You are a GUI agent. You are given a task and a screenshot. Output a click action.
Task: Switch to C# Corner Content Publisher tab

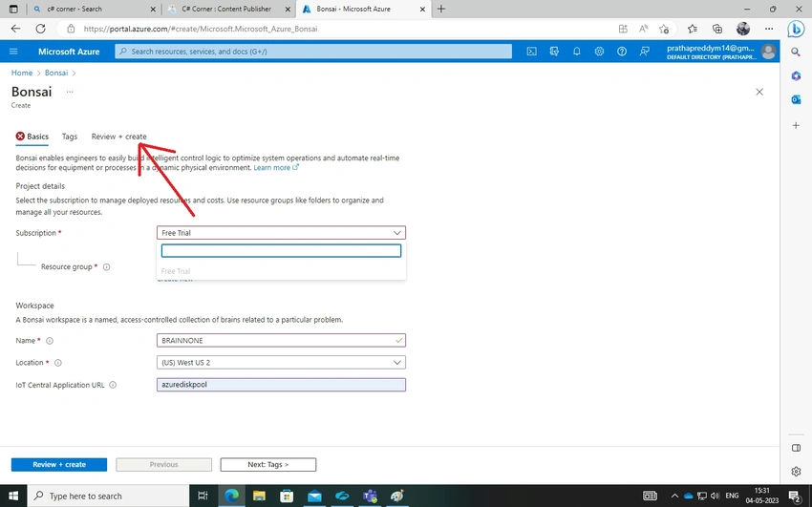pos(228,9)
